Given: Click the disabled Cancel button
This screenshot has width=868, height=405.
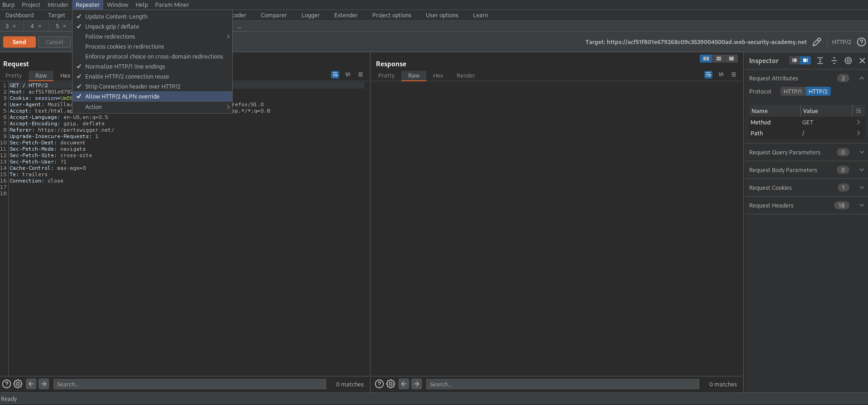Looking at the screenshot, I should tap(54, 42).
